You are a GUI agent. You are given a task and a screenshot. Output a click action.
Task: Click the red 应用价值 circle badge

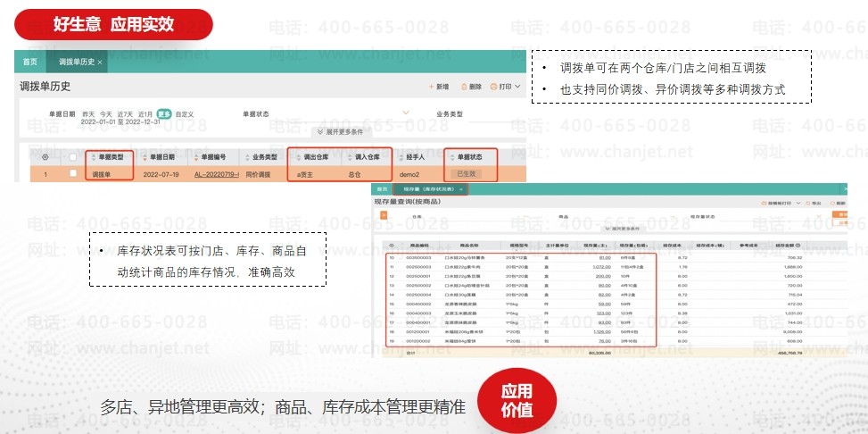(x=517, y=400)
